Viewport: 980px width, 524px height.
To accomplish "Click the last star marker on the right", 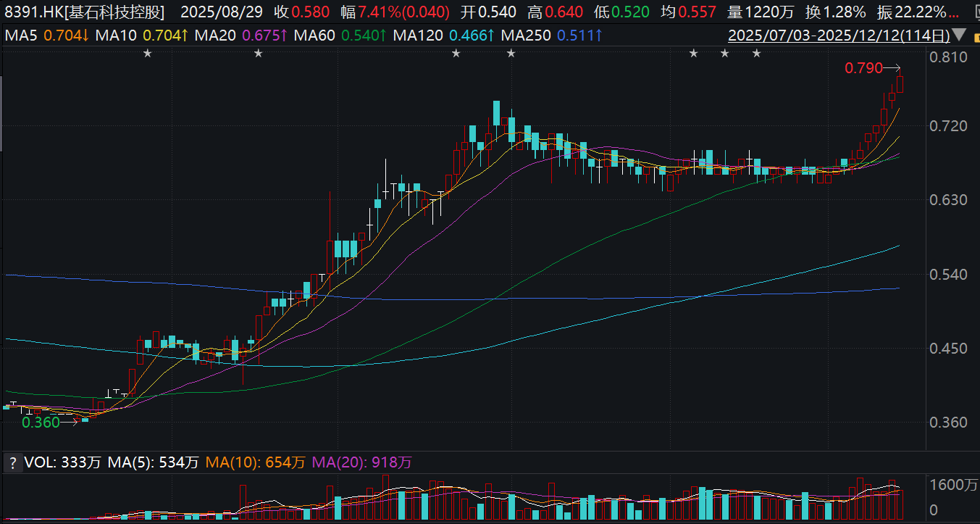I will coord(756,53).
